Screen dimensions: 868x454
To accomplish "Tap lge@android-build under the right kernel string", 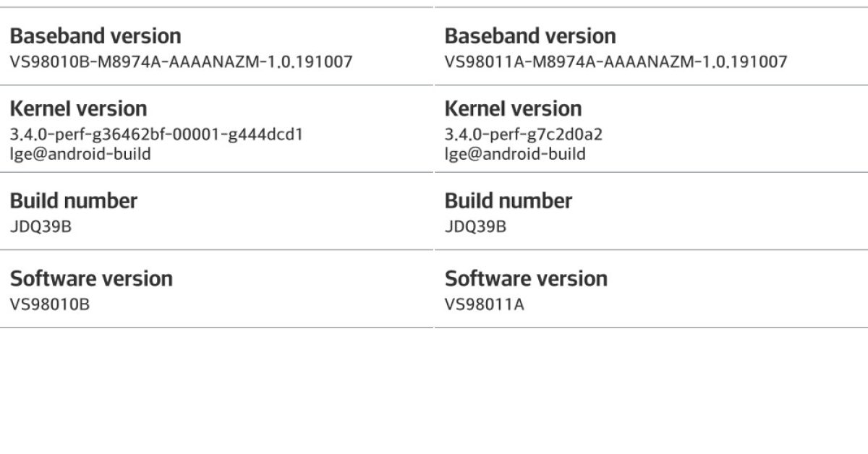I will 515,154.
